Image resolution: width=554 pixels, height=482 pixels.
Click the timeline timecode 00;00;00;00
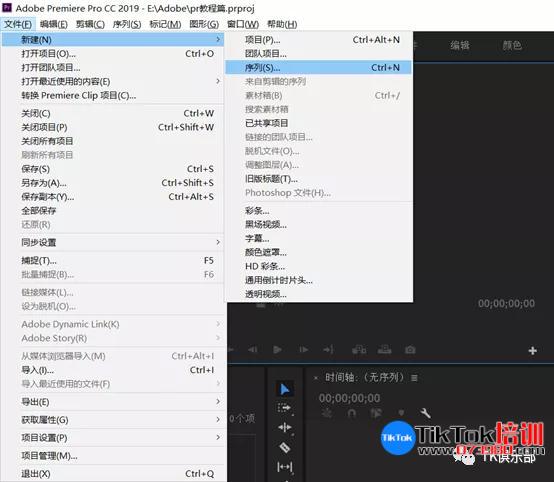(x=349, y=398)
